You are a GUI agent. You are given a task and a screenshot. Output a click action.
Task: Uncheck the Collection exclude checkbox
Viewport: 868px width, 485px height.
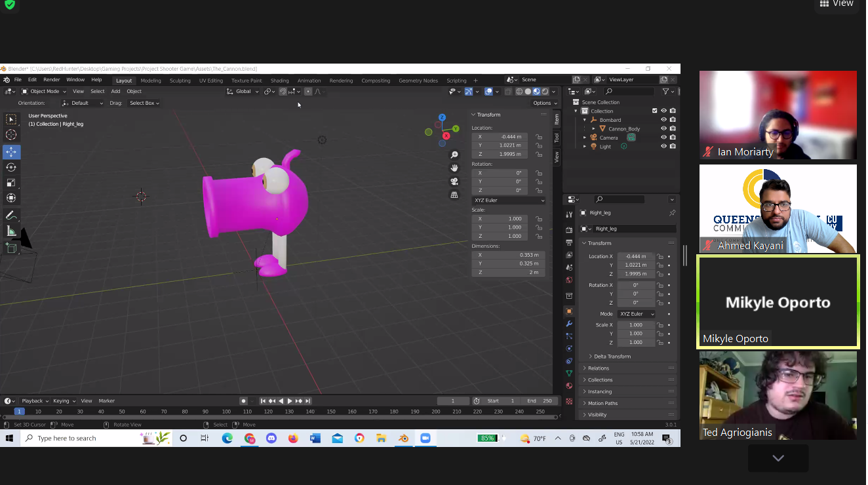654,111
